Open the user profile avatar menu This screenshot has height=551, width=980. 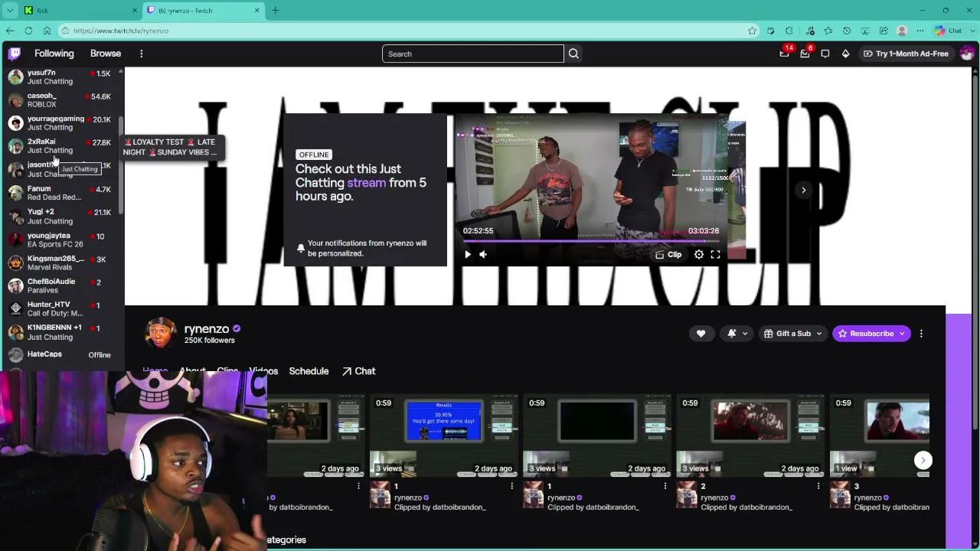pyautogui.click(x=966, y=54)
